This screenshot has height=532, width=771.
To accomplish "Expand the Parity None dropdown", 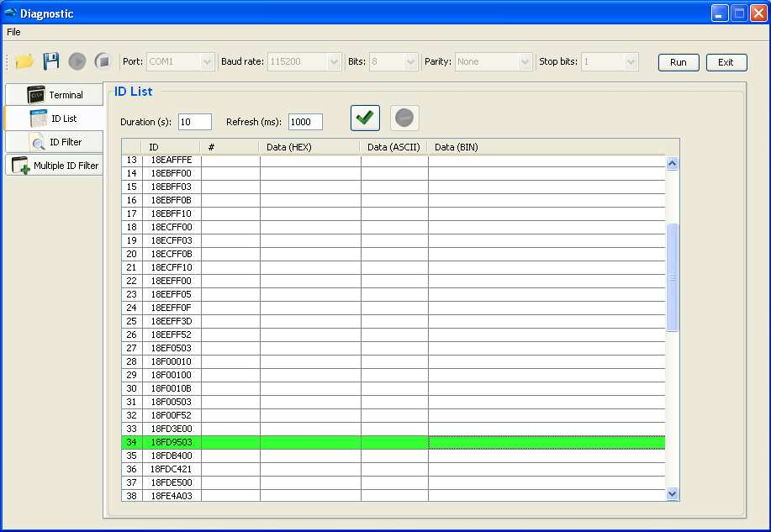I will (x=525, y=62).
